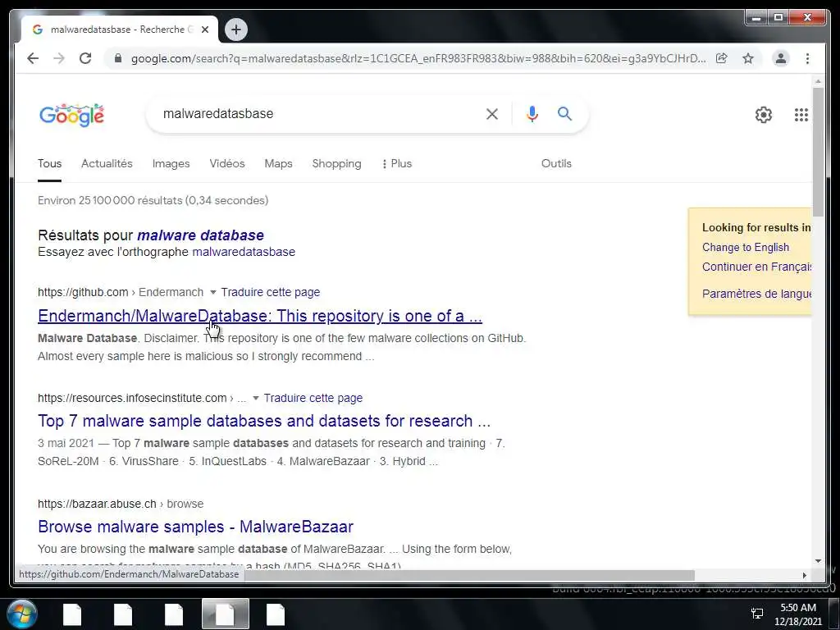Viewport: 840px width, 630px height.
Task: Clear the search box with X
Action: [492, 113]
